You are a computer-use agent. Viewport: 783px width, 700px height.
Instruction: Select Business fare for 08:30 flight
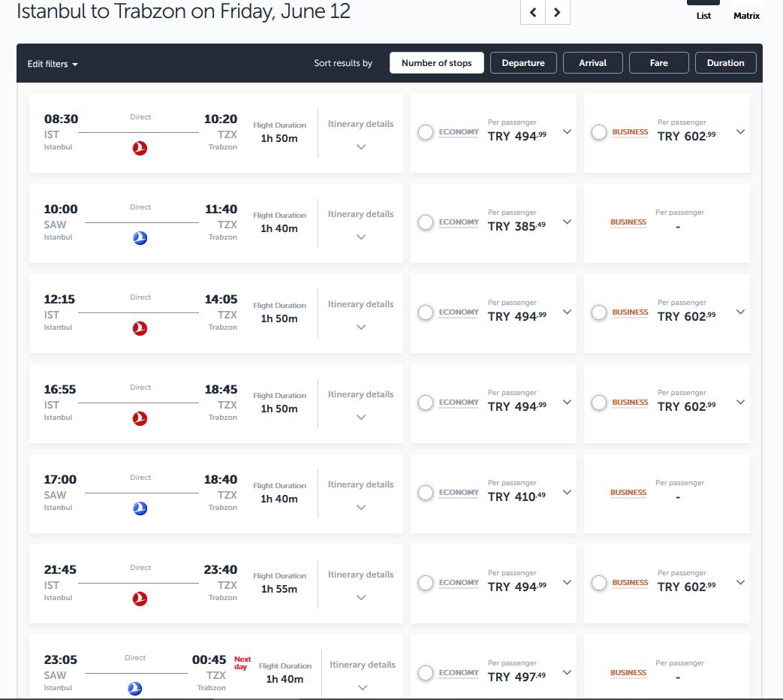[x=599, y=132]
